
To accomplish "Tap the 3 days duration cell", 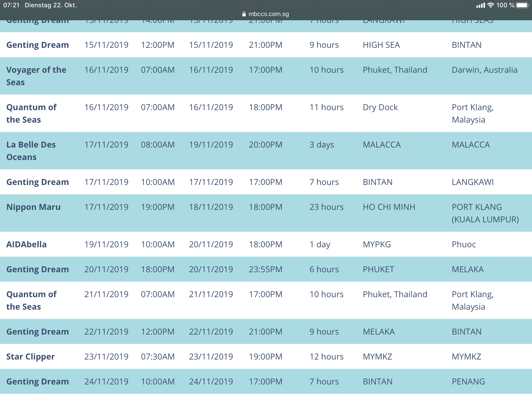I will (322, 145).
